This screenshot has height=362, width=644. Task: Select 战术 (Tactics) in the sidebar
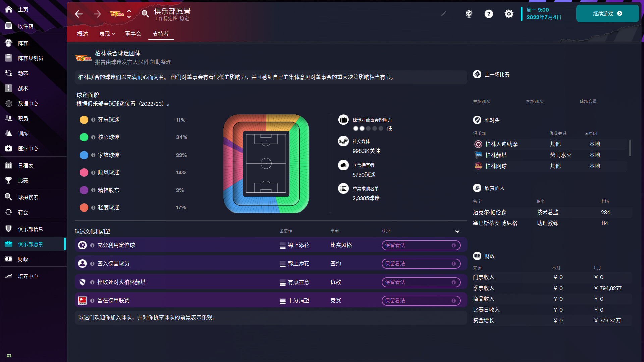[23, 88]
